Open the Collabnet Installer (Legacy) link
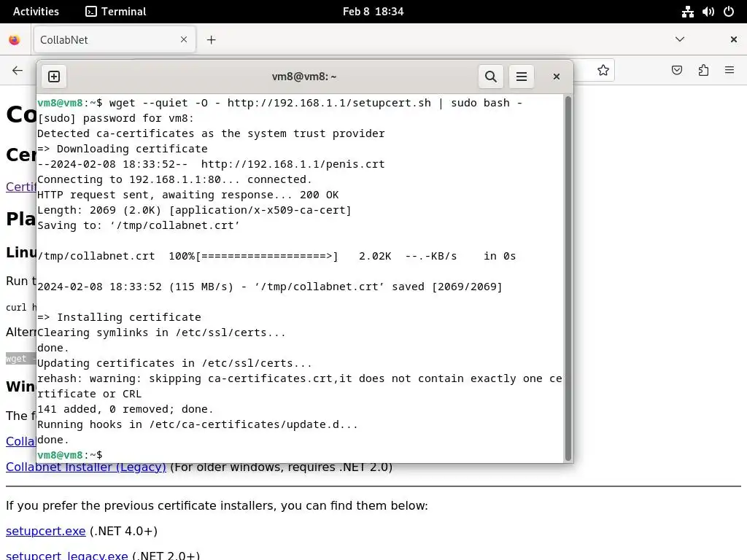The height and width of the screenshot is (560, 747). coord(86,467)
